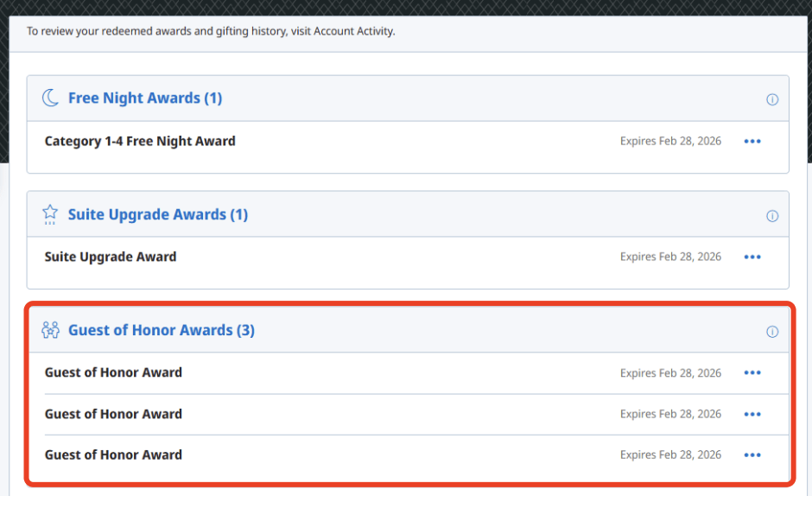Open options menu for second Guest of Honor Award
The width and height of the screenshot is (812, 515).
tap(752, 415)
